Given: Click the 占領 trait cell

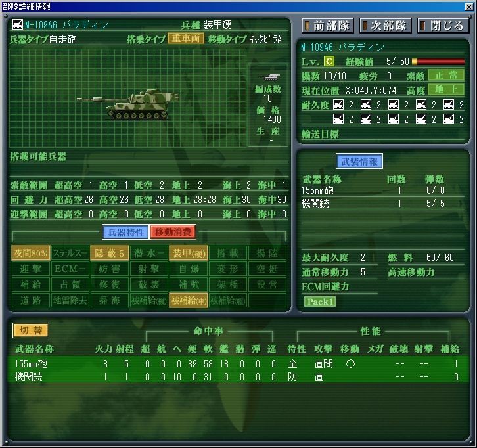Looking at the screenshot, I should click(70, 284).
